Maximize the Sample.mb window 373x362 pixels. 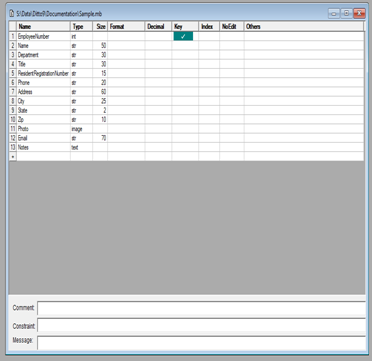[346, 14]
